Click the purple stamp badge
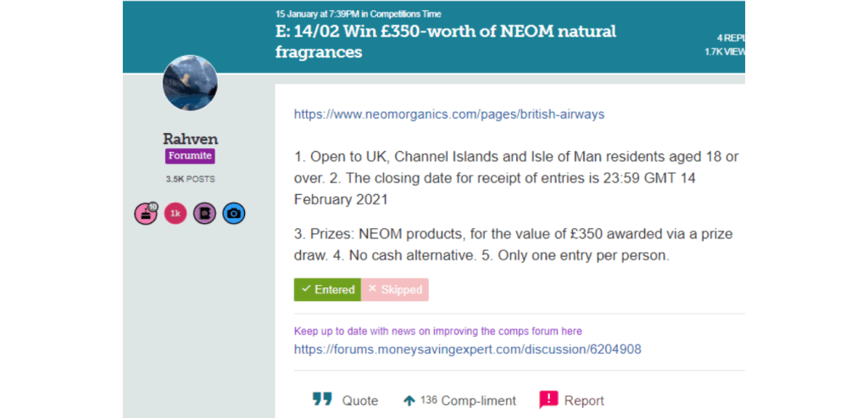 pos(204,214)
